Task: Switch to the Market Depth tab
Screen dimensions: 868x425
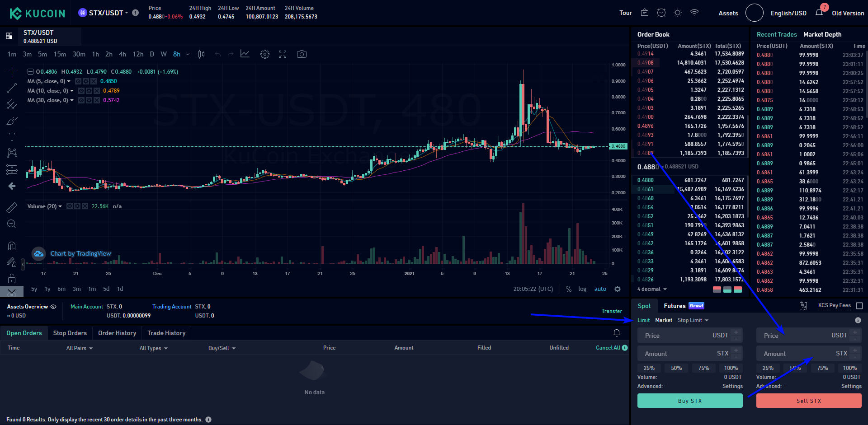Action: tap(822, 34)
